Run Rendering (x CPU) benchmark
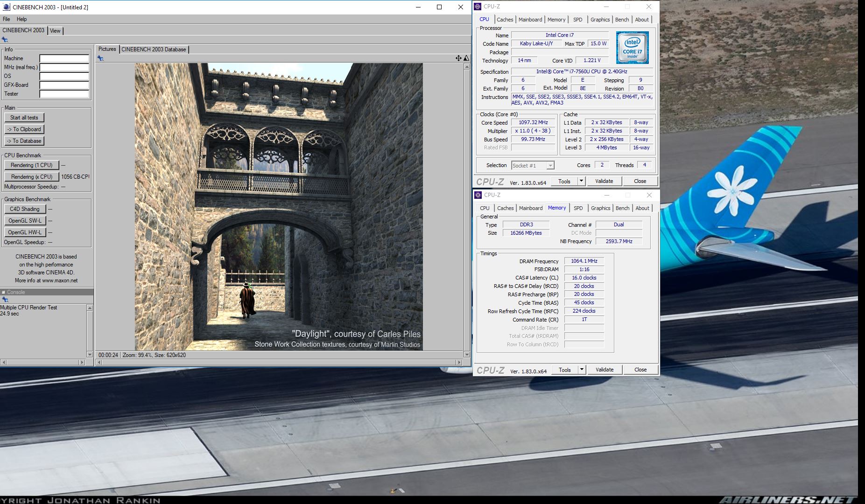 point(32,177)
